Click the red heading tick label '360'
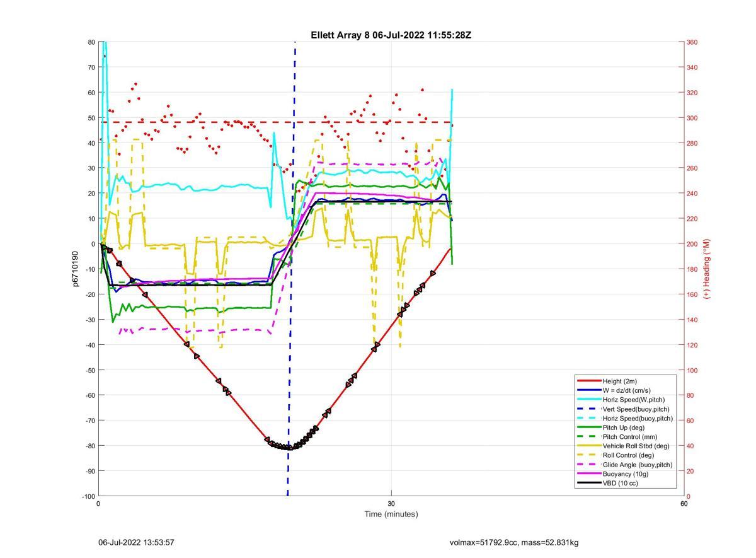The image size is (756, 558). 692,42
